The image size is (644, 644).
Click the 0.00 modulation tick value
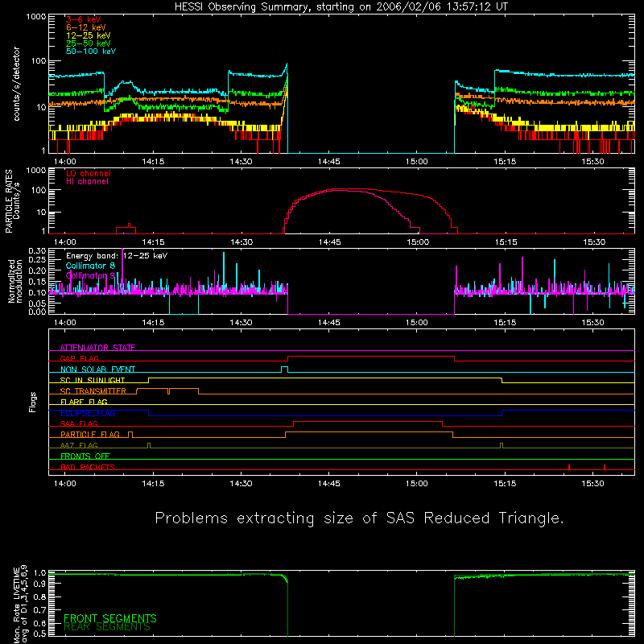pyautogui.click(x=37, y=312)
